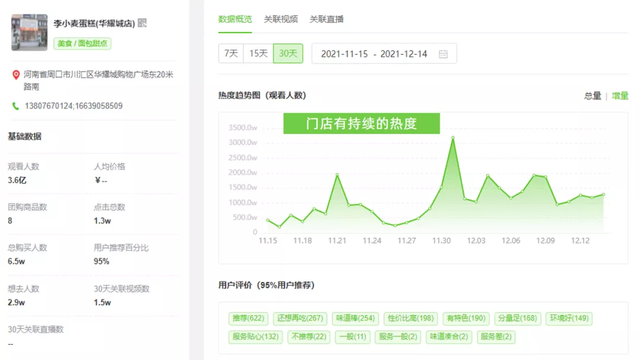
Task: Click the store photo thumbnail
Action: [29, 33]
